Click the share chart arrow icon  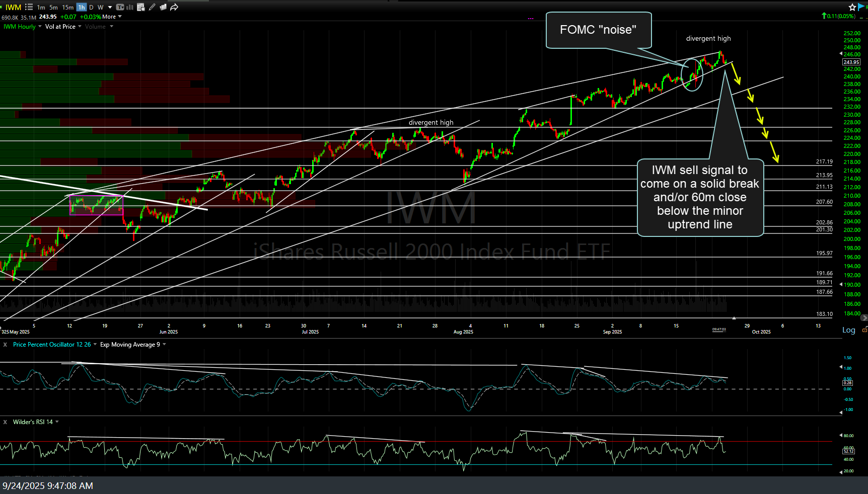tap(174, 7)
